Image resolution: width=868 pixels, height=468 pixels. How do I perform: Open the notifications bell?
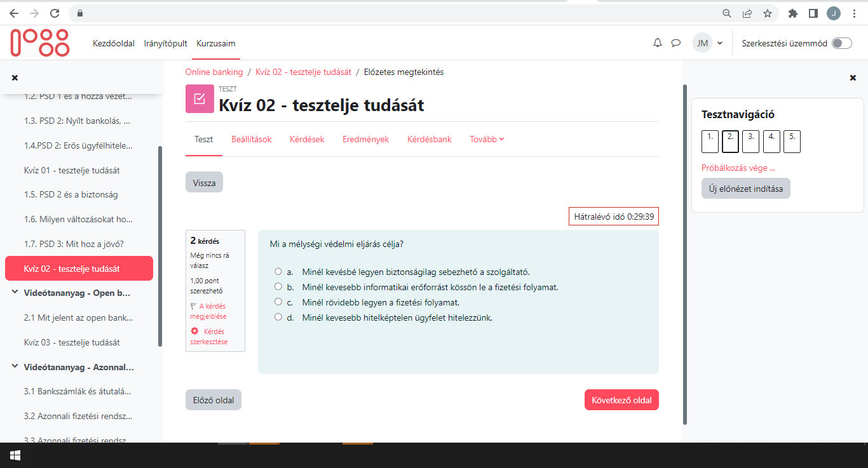click(657, 43)
